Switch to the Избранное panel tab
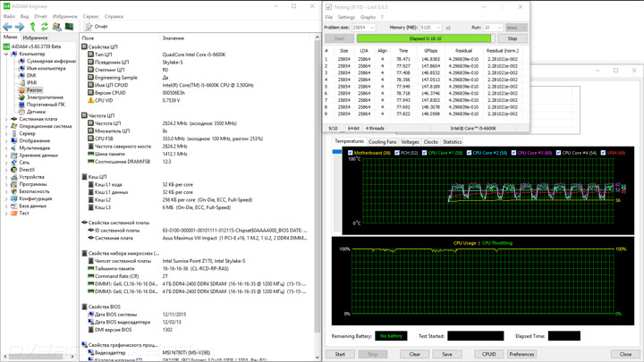The height and width of the screenshot is (362, 644). tap(35, 38)
